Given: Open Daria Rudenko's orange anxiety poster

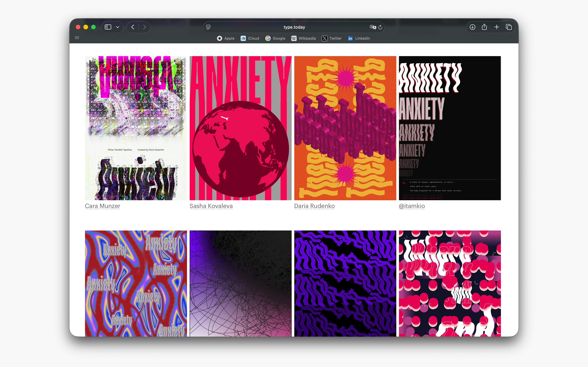Looking at the screenshot, I should tap(345, 128).
